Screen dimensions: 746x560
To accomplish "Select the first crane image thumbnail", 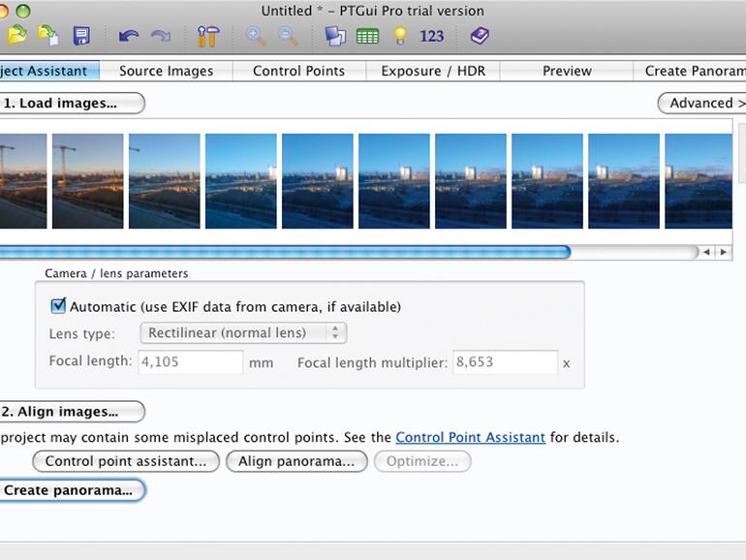I will pyautogui.click(x=22, y=180).
